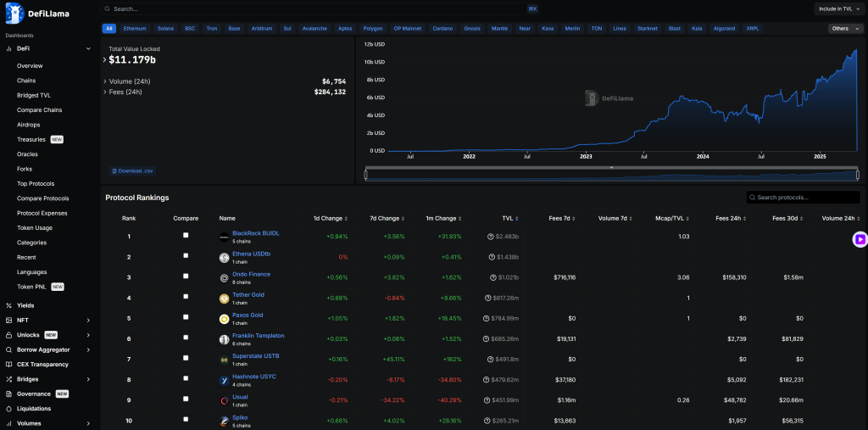Click the Bridges shuffle icon
Image resolution: width=868 pixels, height=430 pixels.
(8, 379)
